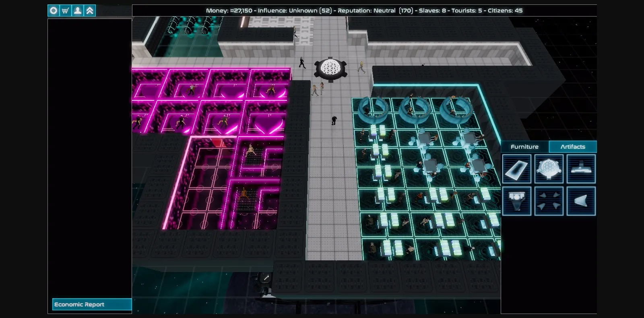The image size is (644, 318).
Task: Open the shopping cart menu
Action: (x=65, y=11)
